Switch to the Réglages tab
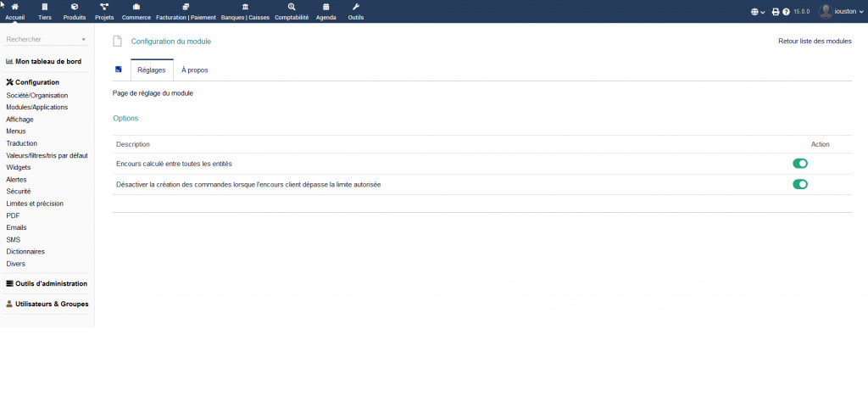 tap(152, 70)
